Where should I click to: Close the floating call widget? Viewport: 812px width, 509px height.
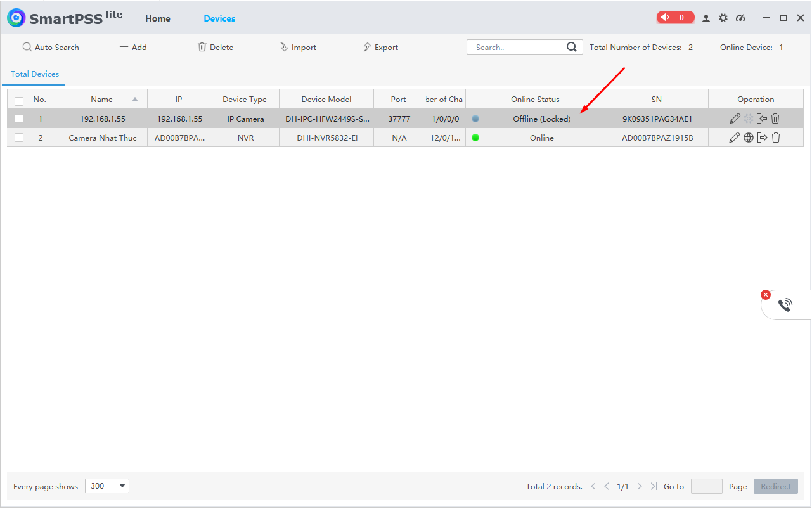(x=766, y=295)
